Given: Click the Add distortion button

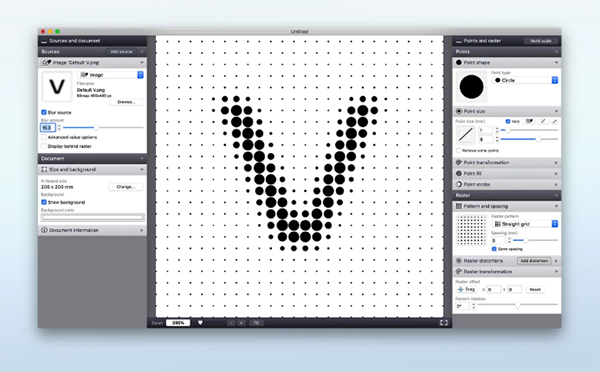Looking at the screenshot, I should (534, 261).
